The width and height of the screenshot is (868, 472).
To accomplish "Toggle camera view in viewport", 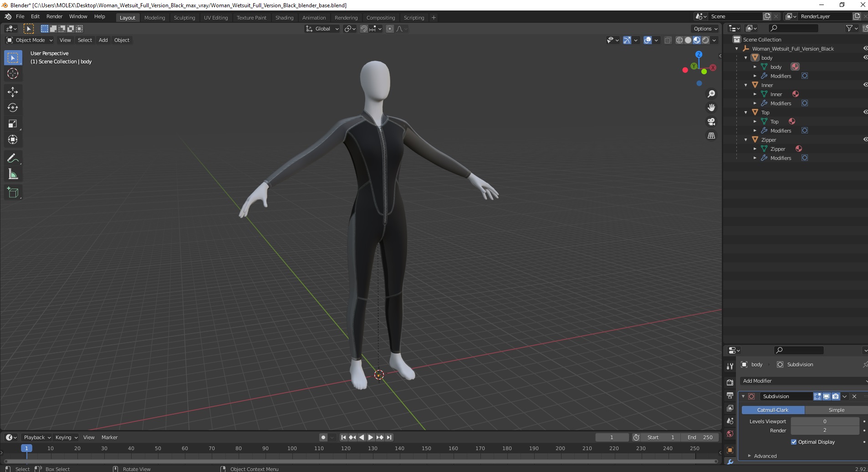I will coord(711,122).
